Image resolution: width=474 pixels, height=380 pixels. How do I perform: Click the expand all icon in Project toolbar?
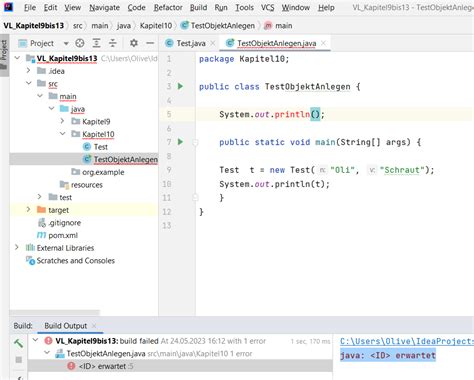pyautogui.click(x=96, y=43)
